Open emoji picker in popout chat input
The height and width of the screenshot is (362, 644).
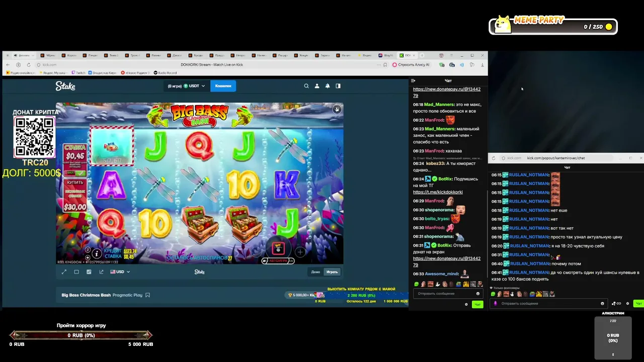click(x=602, y=304)
